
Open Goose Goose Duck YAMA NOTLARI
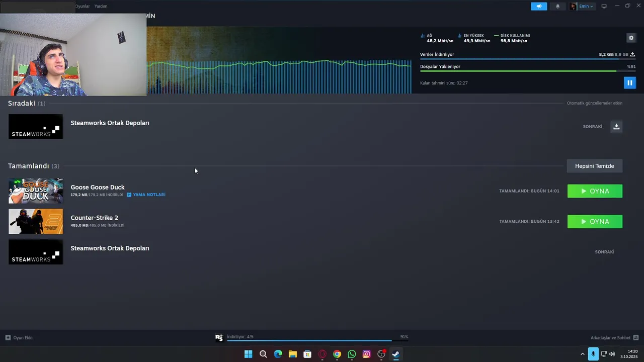coord(146,195)
